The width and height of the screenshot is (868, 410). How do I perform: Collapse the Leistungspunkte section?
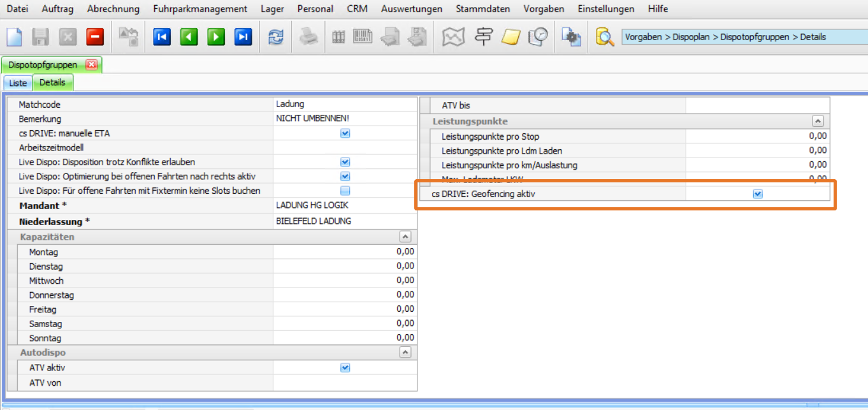tap(818, 121)
